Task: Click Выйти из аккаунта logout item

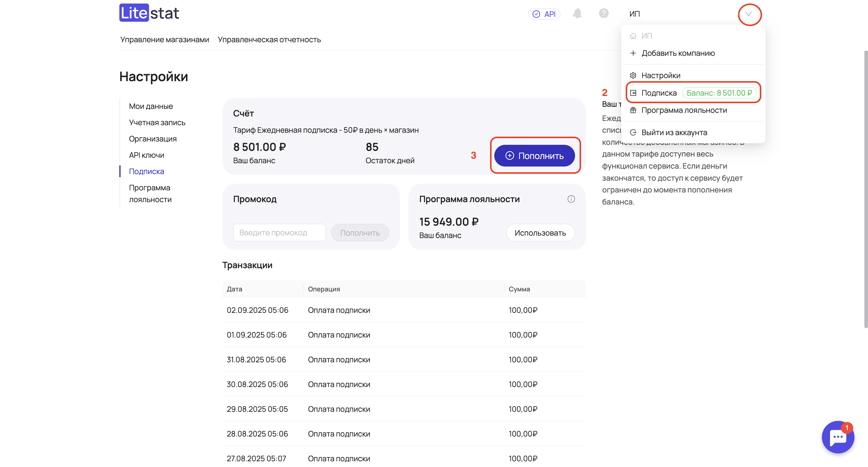Action: pos(674,132)
